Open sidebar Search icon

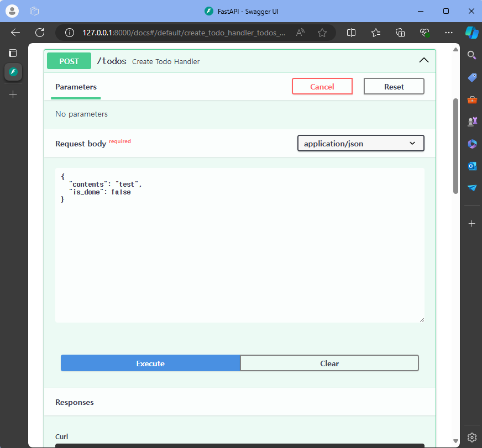472,55
